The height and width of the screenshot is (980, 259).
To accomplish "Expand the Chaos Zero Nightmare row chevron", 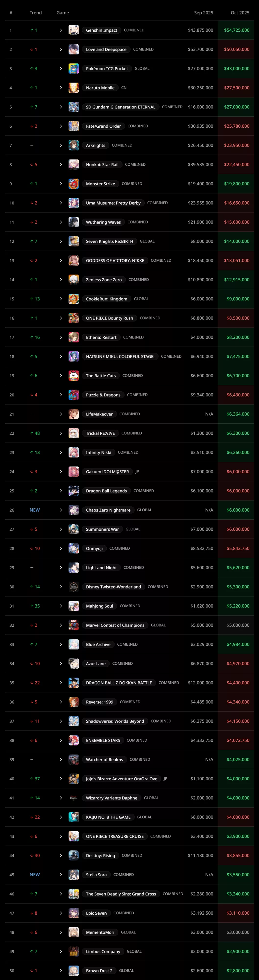I will pos(61,510).
